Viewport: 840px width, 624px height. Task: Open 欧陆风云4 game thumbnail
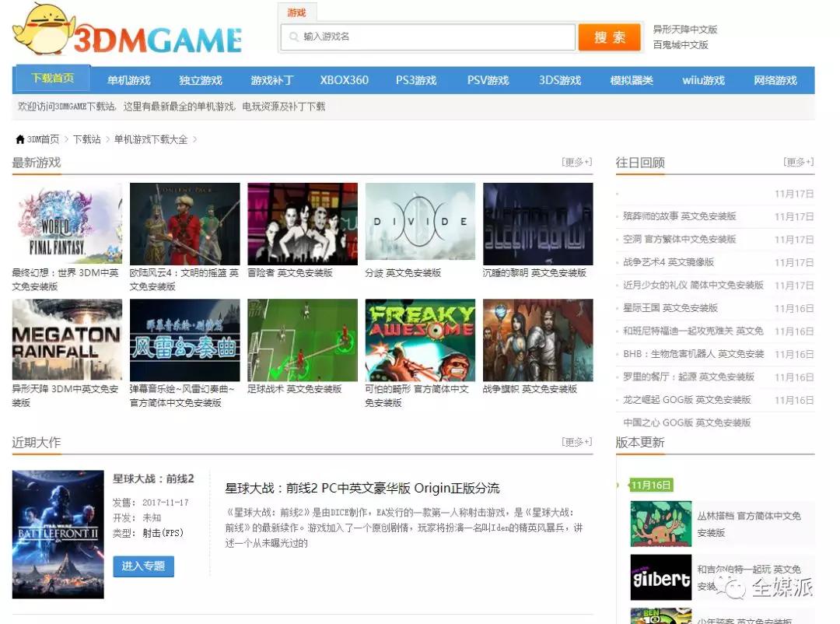point(185,224)
